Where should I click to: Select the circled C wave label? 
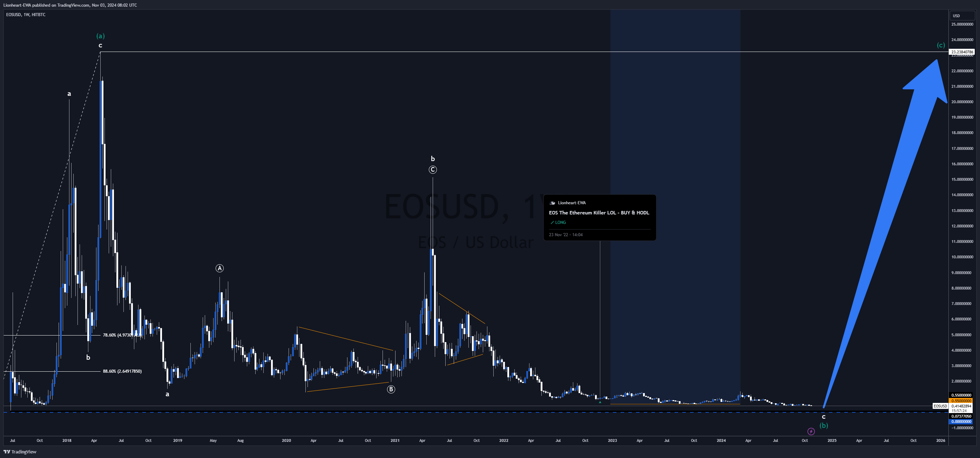[433, 170]
